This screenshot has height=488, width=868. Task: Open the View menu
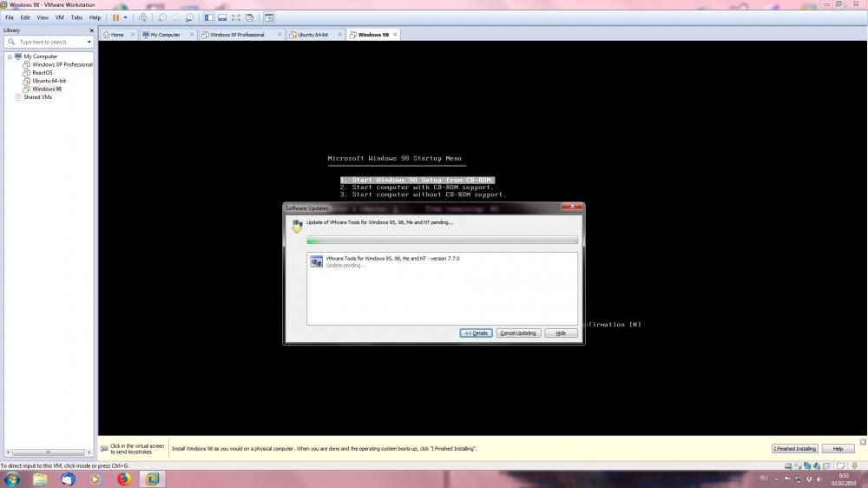click(43, 17)
